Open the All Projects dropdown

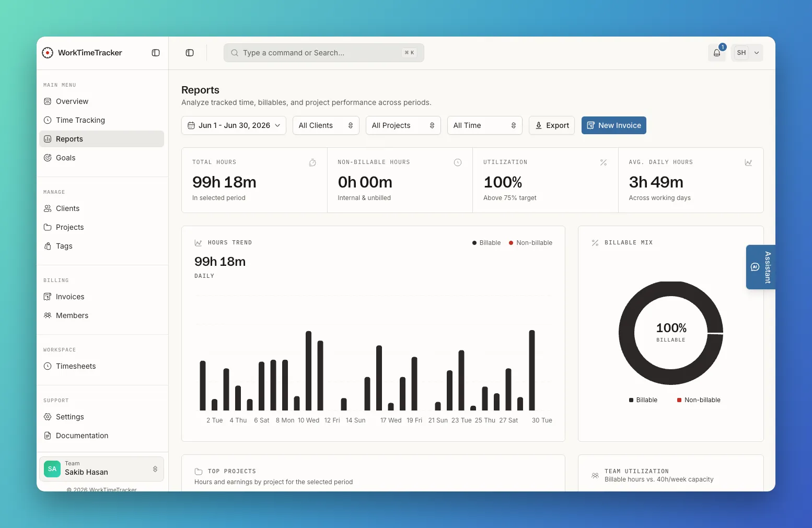click(x=403, y=125)
